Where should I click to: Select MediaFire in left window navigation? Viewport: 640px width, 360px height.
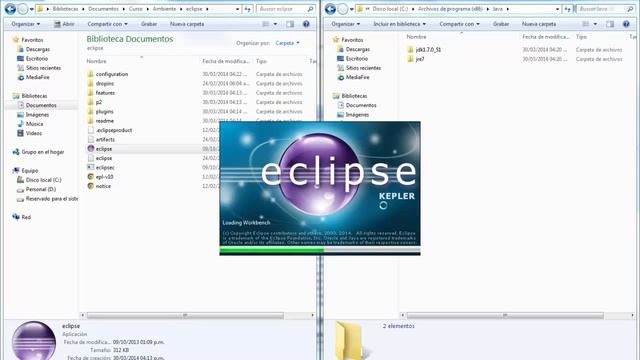[x=38, y=77]
